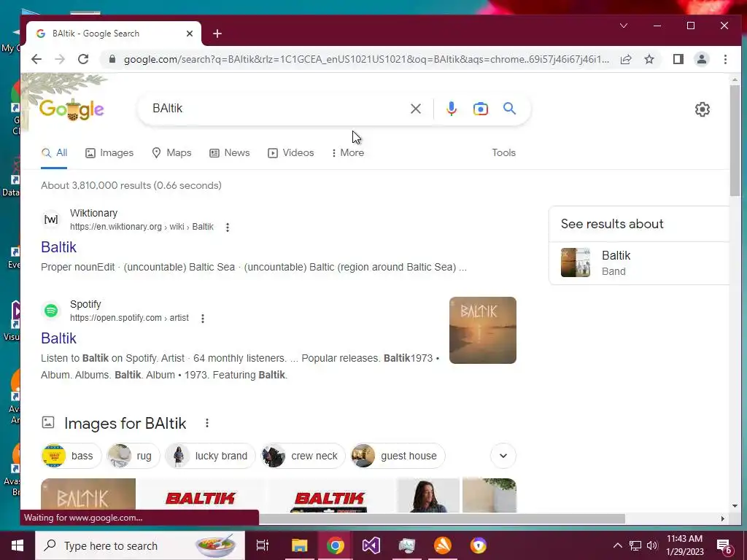Search by image with the camera icon
The image size is (747, 560).
click(x=480, y=109)
